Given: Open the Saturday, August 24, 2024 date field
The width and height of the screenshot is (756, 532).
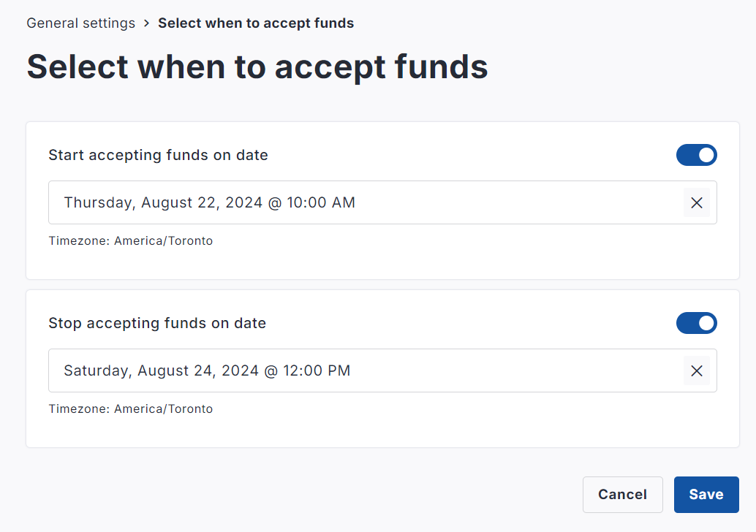Looking at the screenshot, I should pyautogui.click(x=366, y=370).
